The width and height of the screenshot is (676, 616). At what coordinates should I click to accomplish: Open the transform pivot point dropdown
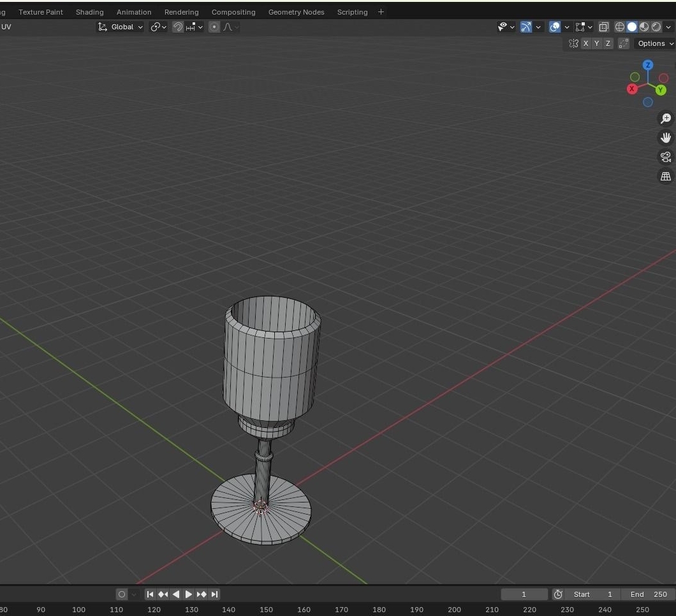(158, 27)
